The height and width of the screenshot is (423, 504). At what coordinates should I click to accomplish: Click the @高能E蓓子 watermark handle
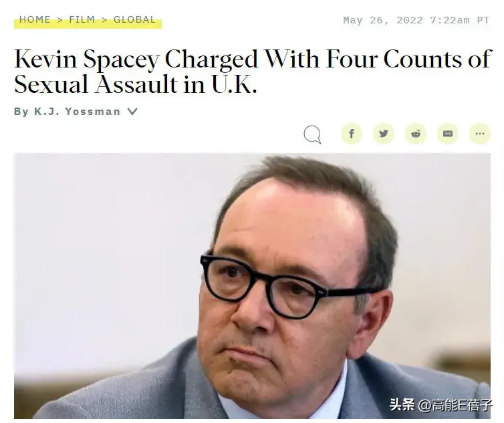(455, 404)
